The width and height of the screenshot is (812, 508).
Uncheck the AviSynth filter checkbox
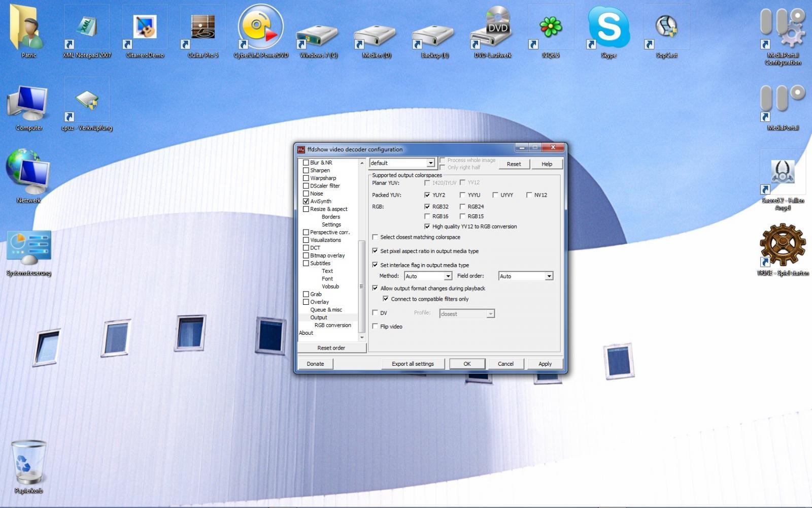point(306,201)
